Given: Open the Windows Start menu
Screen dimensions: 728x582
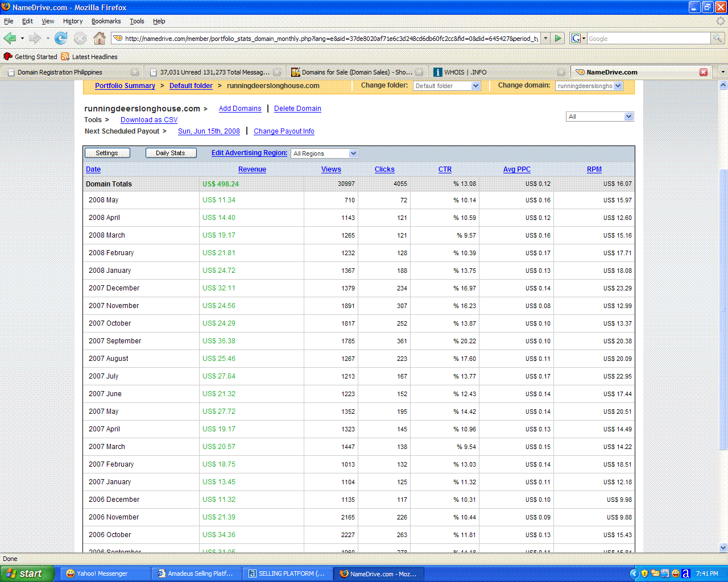Looking at the screenshot, I should [x=27, y=573].
